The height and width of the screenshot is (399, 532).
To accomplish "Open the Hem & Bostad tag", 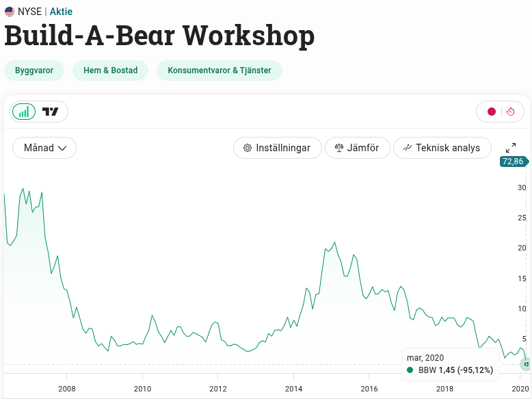I will tap(110, 70).
